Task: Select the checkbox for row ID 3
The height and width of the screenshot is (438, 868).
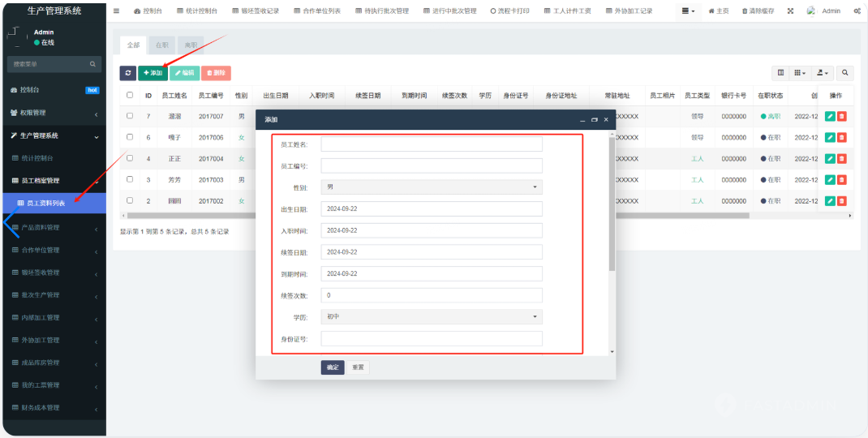Action: [130, 179]
